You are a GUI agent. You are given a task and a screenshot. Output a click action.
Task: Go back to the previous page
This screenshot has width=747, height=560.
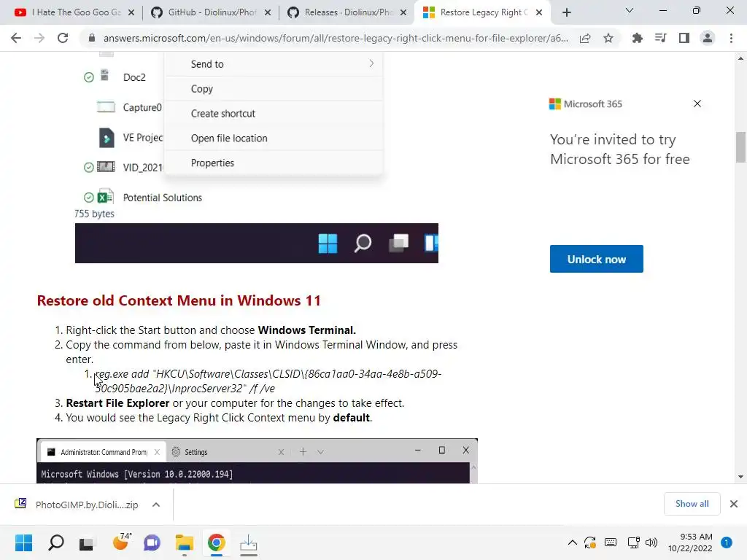click(x=16, y=38)
